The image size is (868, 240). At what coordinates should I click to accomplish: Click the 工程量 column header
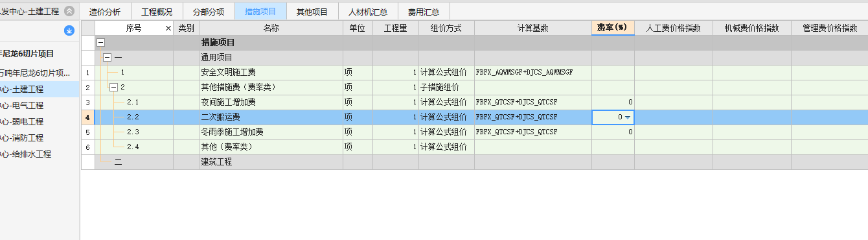tap(396, 28)
